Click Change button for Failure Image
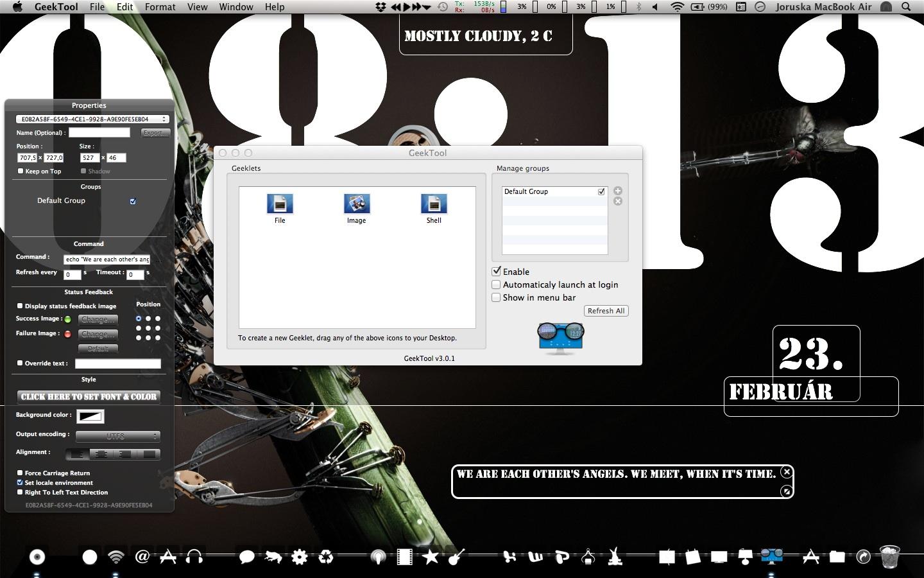This screenshot has width=924, height=578. pos(98,334)
